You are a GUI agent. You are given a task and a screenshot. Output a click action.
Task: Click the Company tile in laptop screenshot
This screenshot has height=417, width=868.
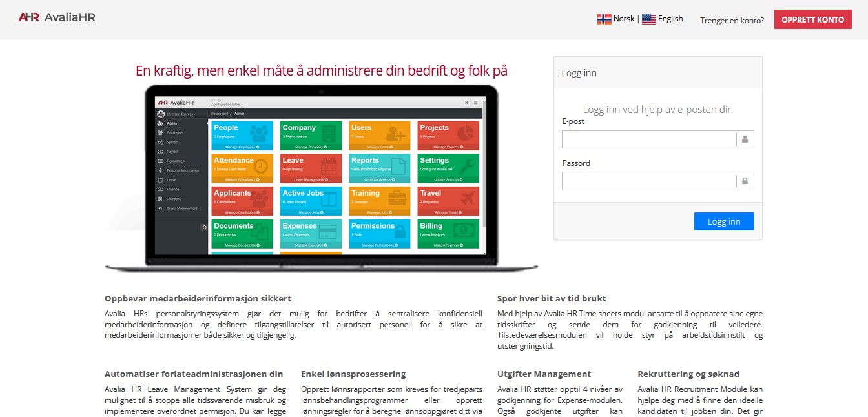(x=311, y=136)
